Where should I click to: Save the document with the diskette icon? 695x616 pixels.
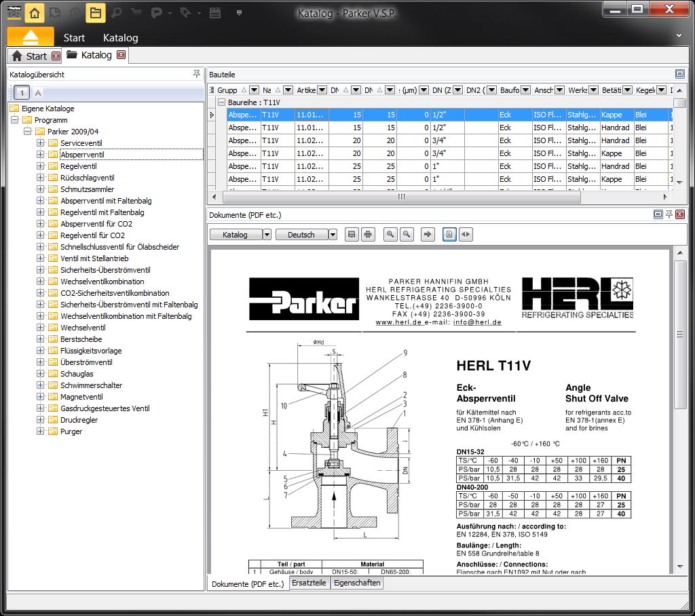(x=352, y=235)
